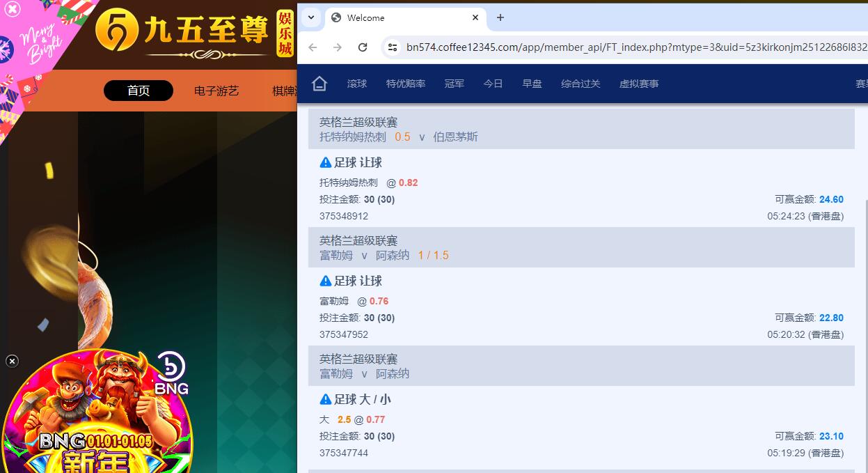
Task: Click timestamp 05:19:29 (香港盘)
Action: tap(805, 453)
